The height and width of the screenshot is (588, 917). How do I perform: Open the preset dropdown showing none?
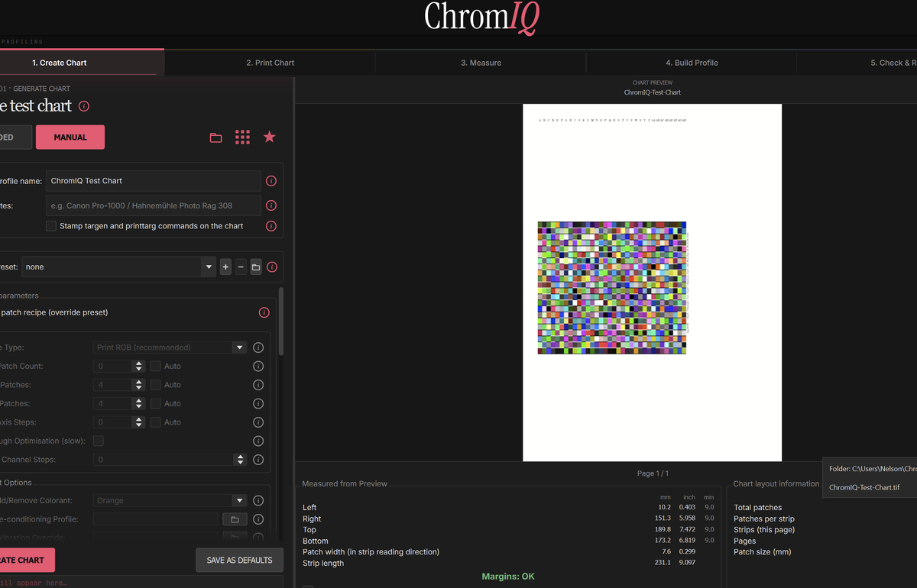118,267
